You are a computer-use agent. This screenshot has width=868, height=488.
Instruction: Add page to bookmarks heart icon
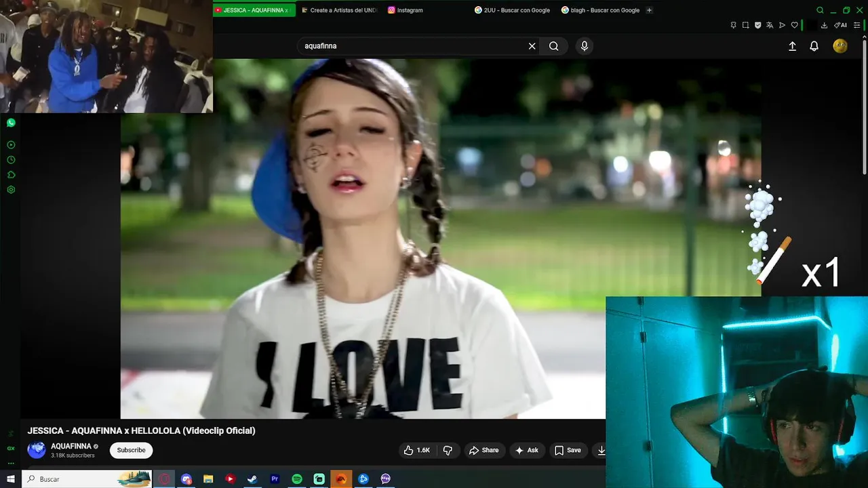tap(795, 25)
